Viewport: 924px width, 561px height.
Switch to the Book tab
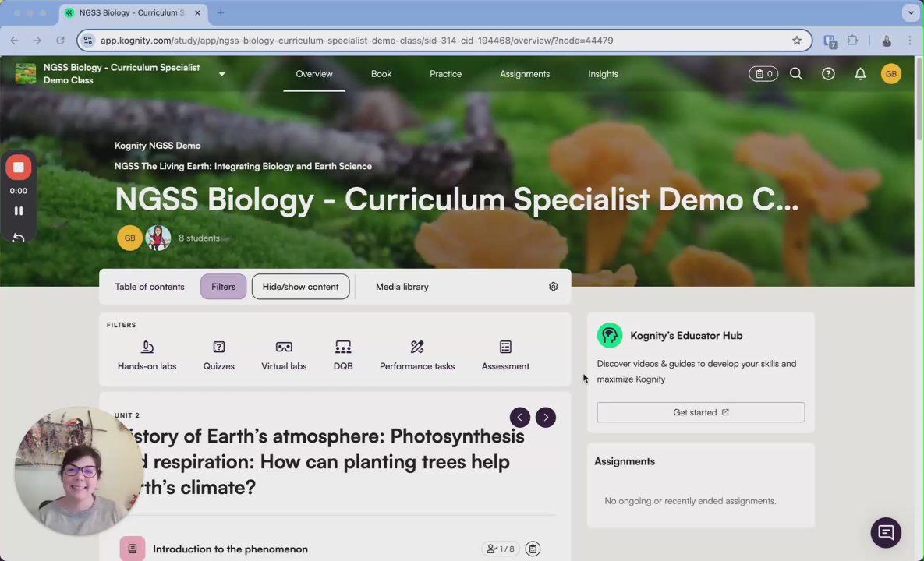(x=381, y=73)
